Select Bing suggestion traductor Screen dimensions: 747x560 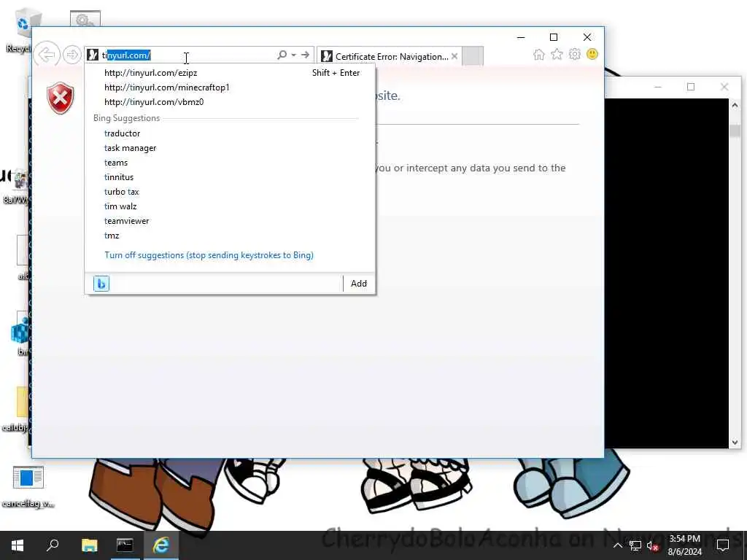(230, 133)
